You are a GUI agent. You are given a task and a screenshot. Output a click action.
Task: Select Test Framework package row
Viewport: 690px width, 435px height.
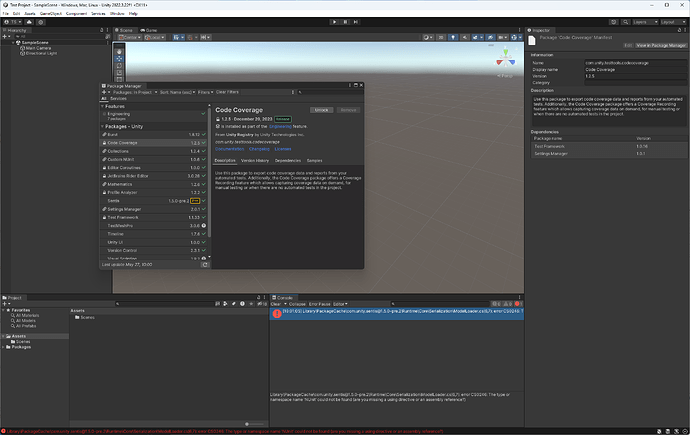pyautogui.click(x=154, y=218)
